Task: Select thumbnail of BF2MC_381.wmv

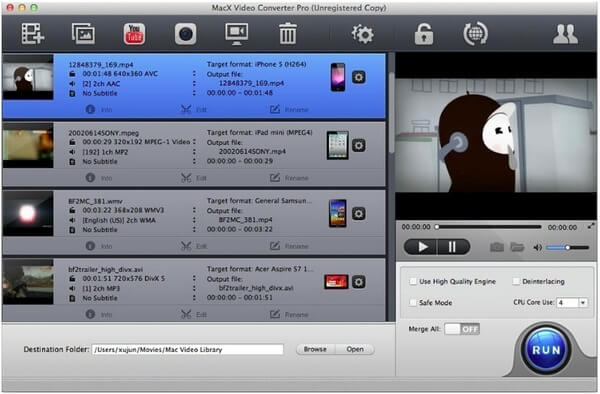Action: 28,214
